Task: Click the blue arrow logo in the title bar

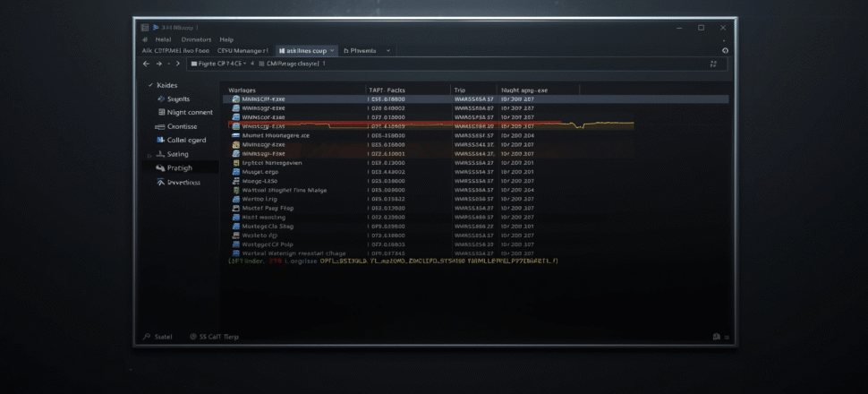Action: pyautogui.click(x=156, y=27)
